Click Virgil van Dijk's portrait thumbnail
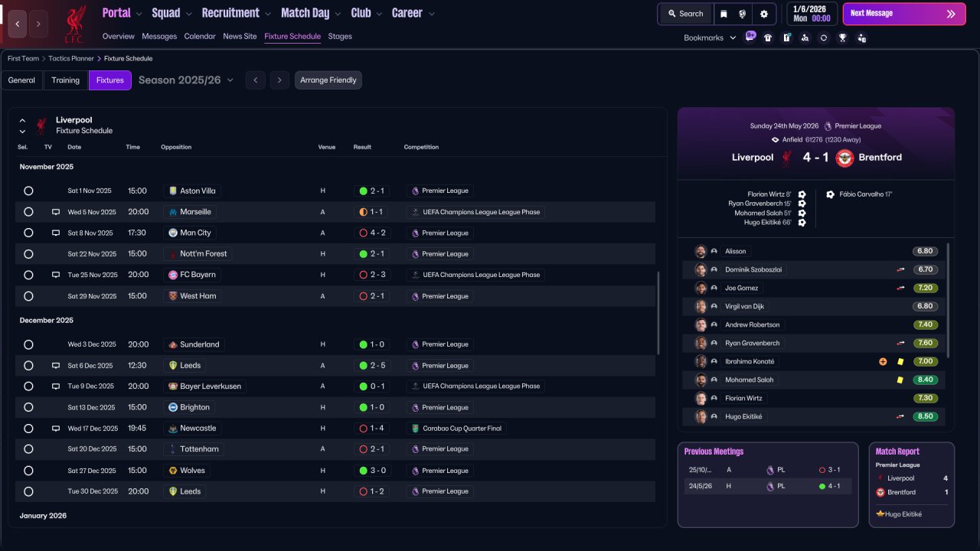Screen dimensions: 980x551 pyautogui.click(x=701, y=306)
